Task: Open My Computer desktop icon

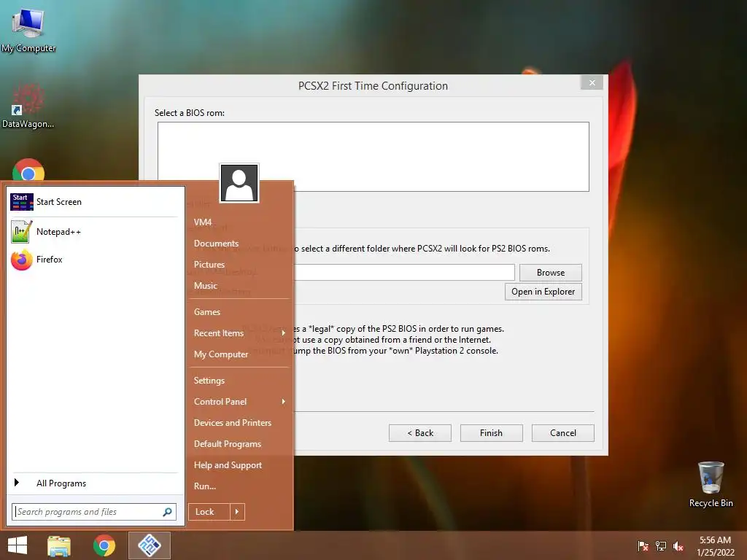Action: click(x=28, y=30)
